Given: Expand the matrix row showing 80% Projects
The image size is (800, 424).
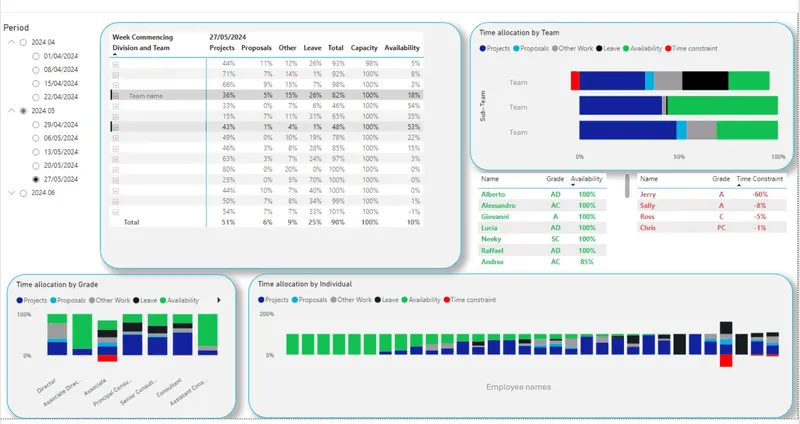Looking at the screenshot, I should pyautogui.click(x=116, y=169).
